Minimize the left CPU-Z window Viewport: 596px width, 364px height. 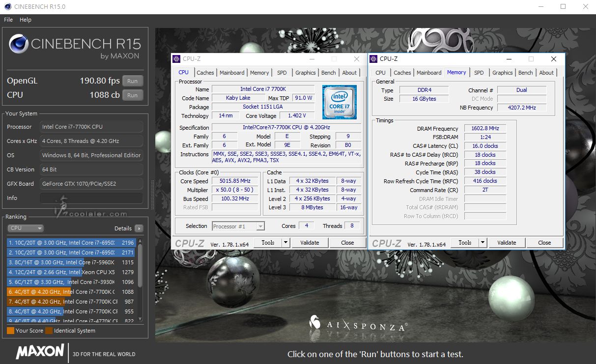[312, 59]
